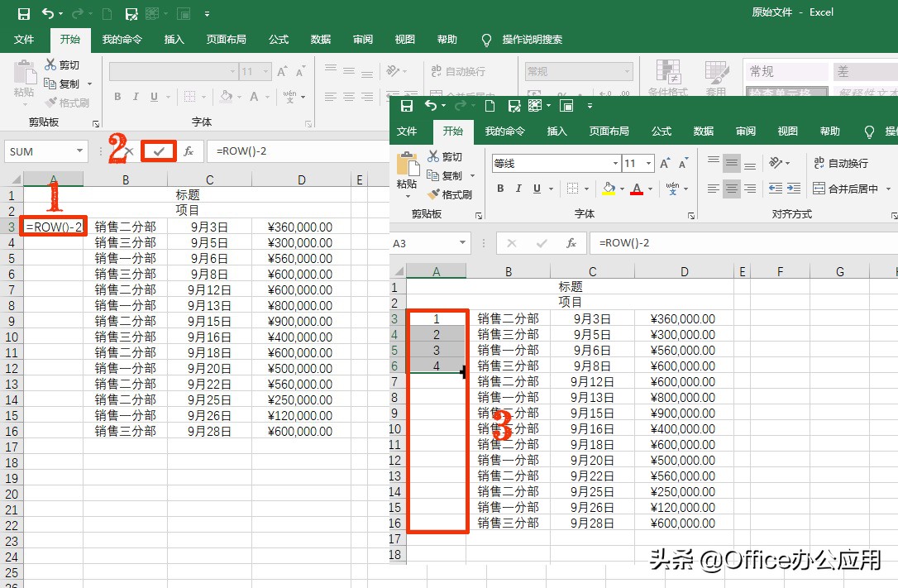Toggle Italic in front window ribbon
898x588 pixels.
pyautogui.click(x=518, y=189)
